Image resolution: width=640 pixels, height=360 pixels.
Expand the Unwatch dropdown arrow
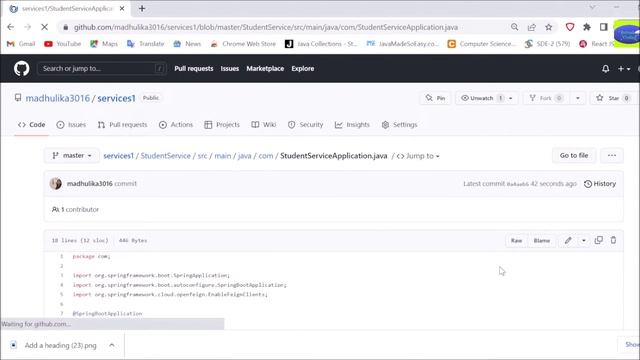pos(511,98)
